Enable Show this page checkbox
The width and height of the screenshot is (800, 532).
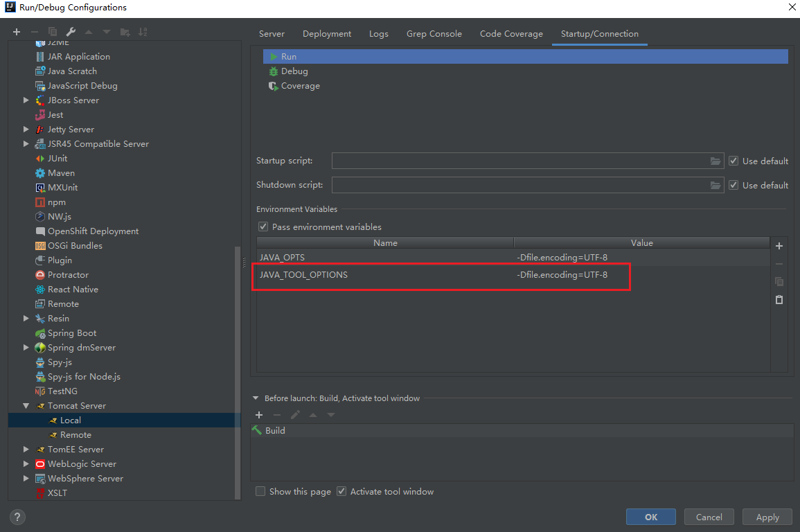[x=260, y=491]
